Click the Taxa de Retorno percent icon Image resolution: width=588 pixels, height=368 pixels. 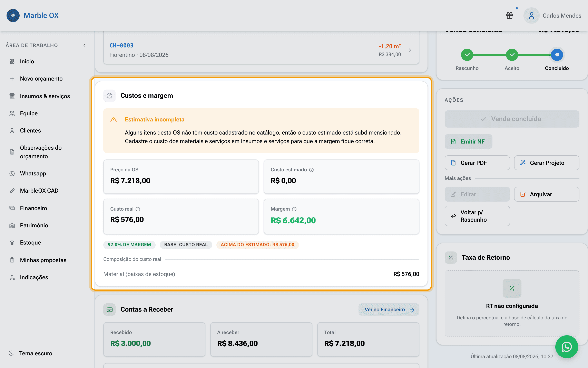click(451, 258)
